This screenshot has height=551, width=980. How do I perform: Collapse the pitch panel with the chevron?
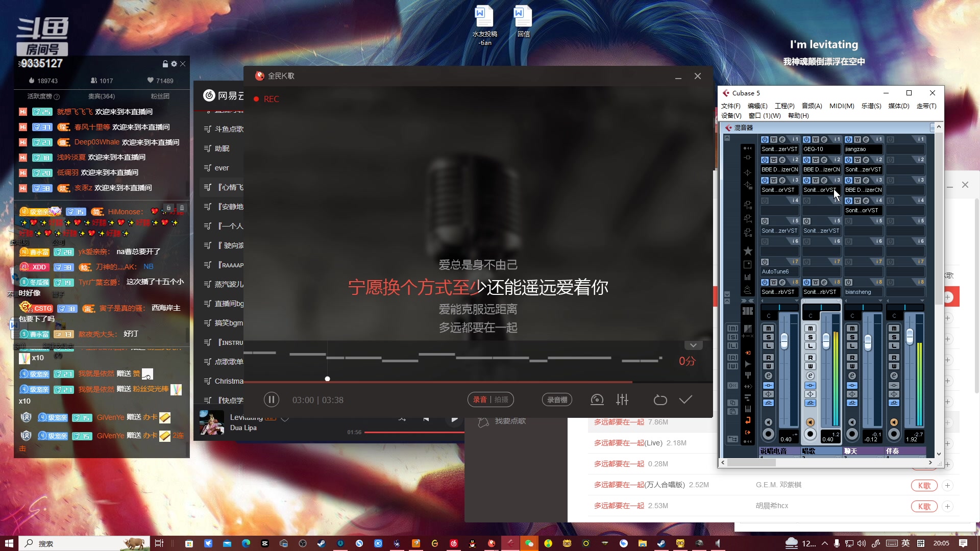[x=693, y=345]
